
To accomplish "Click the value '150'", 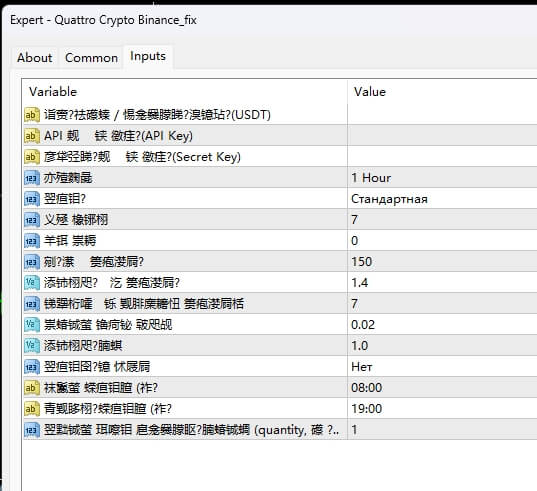I will (x=362, y=262).
